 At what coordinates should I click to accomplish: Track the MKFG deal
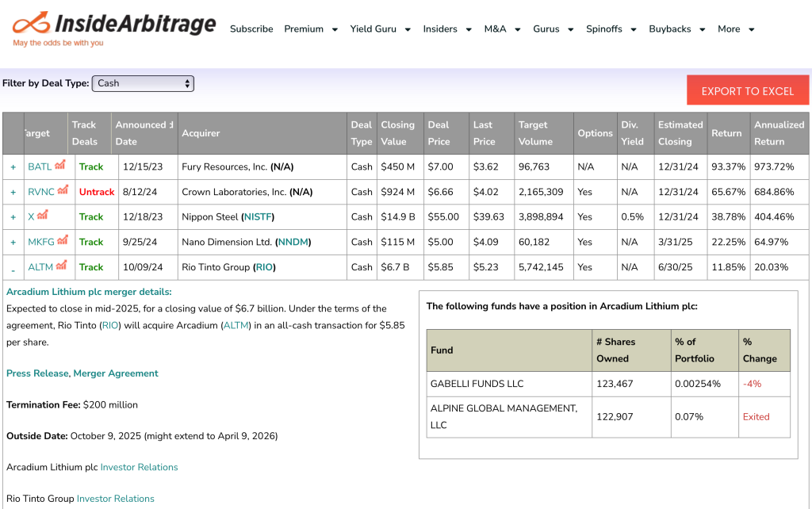[91, 242]
